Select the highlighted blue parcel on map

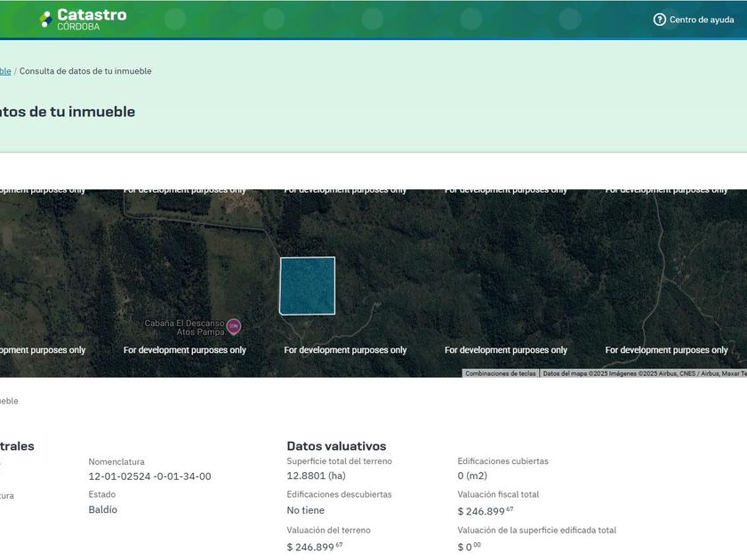(308, 285)
